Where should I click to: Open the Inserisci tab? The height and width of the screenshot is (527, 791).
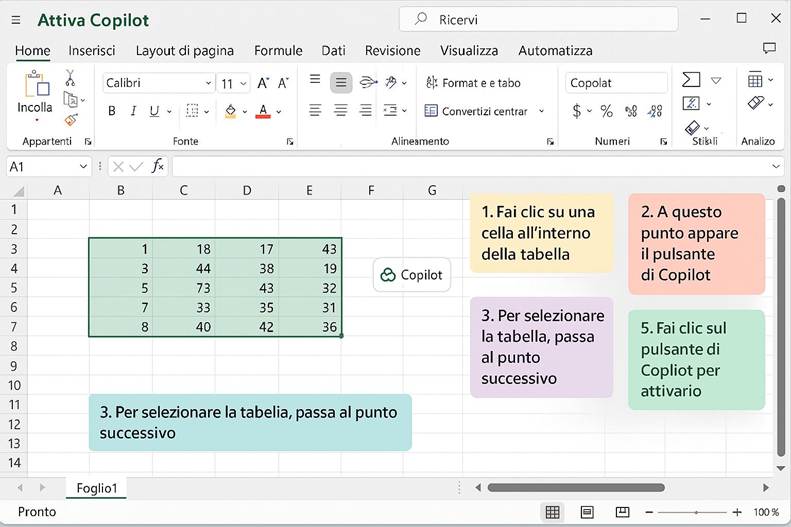pyautogui.click(x=92, y=51)
